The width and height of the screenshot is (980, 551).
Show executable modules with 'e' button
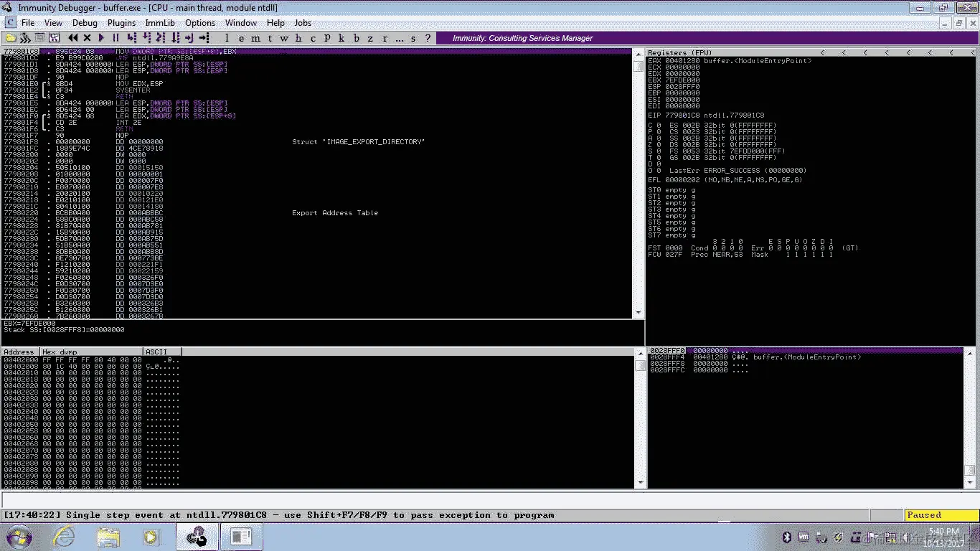[x=241, y=38]
